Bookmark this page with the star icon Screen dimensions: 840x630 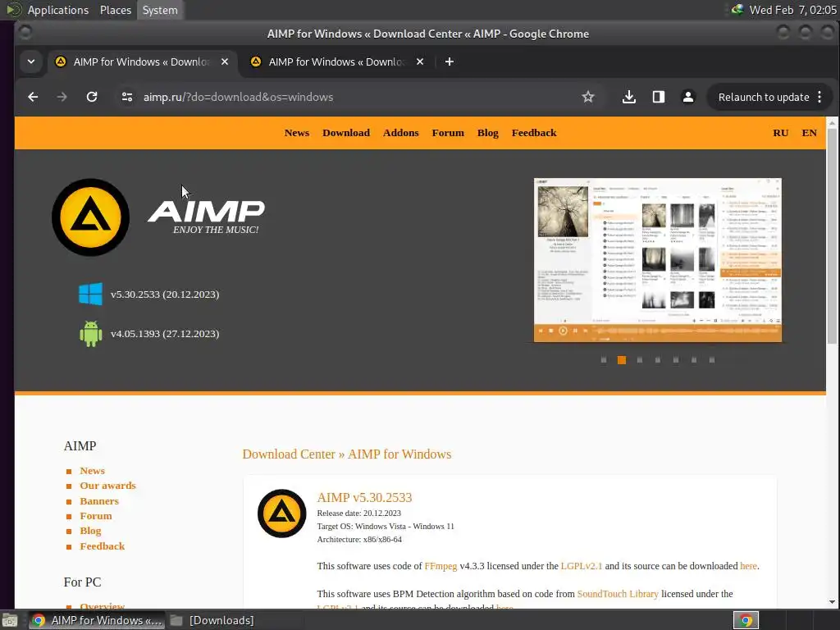(588, 97)
